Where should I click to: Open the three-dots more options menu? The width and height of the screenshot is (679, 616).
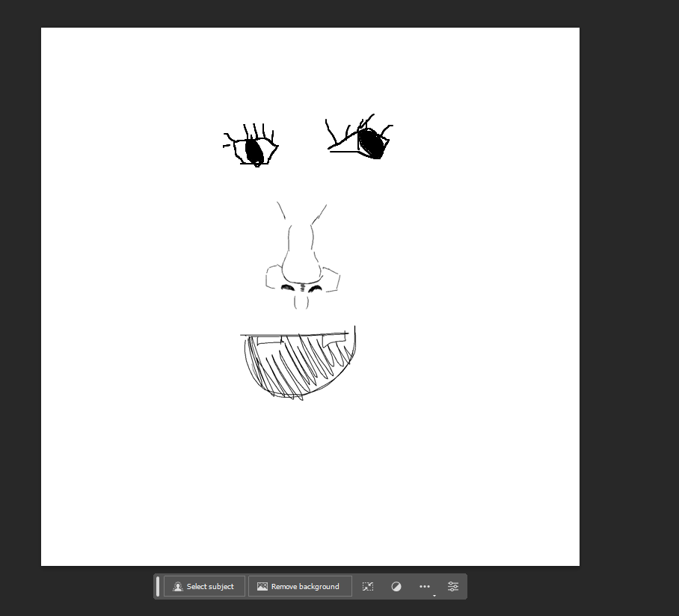coord(425,587)
